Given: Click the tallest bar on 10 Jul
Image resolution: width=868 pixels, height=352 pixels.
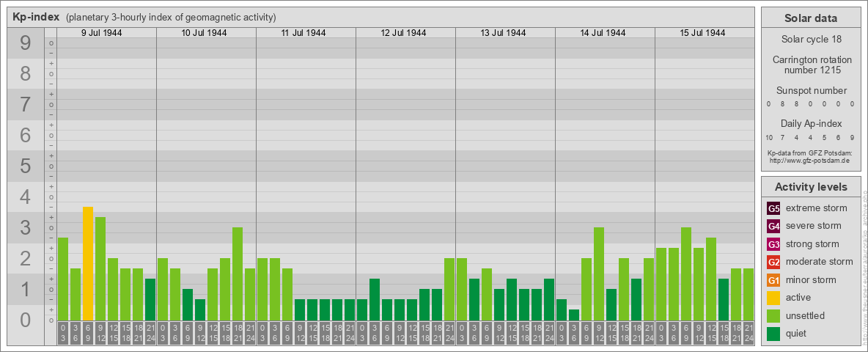Looking at the screenshot, I should click(x=238, y=274).
